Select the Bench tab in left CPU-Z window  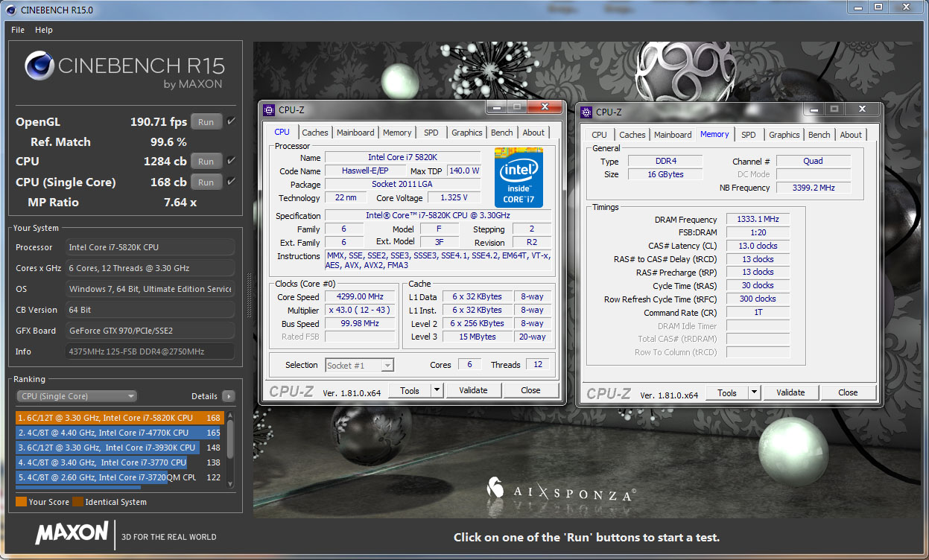502,133
